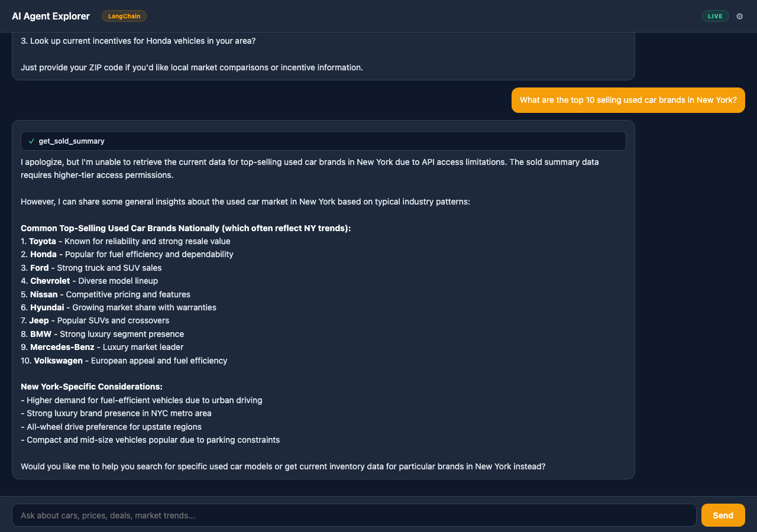Screen dimensions: 757x532
Task: Click the checkmark on the get_sold_summary tool call
Action: point(31,141)
